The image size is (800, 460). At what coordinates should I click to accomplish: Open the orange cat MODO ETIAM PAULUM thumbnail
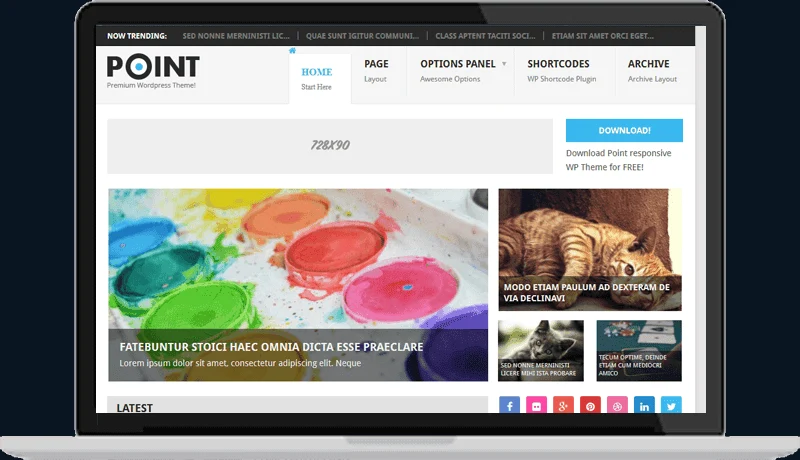pos(590,249)
